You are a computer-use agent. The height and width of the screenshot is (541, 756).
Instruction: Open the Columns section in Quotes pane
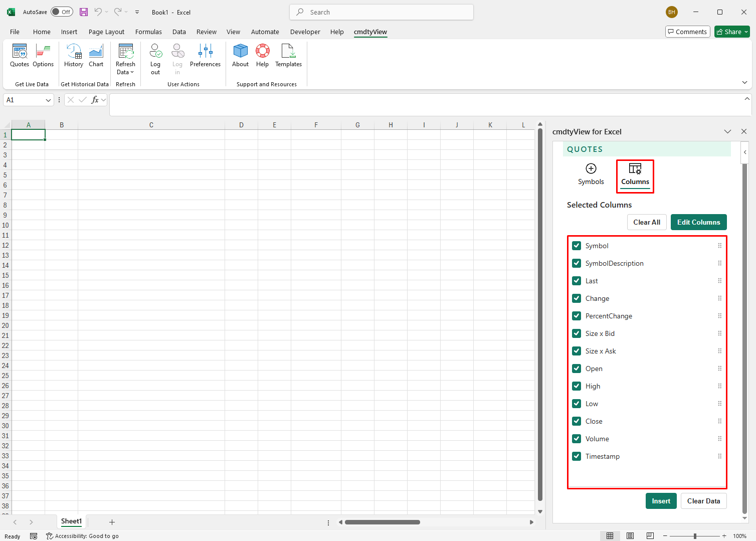[x=635, y=174]
